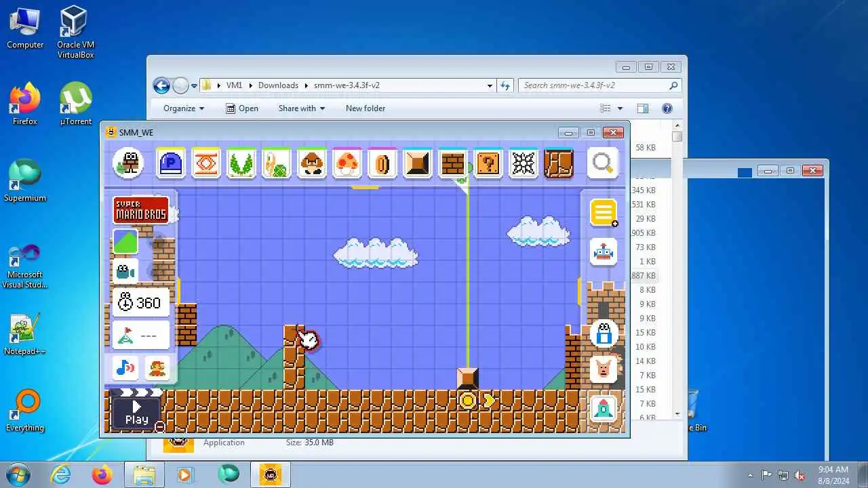The height and width of the screenshot is (488, 868).
Task: Select the Goomba enemy
Action: tap(312, 163)
